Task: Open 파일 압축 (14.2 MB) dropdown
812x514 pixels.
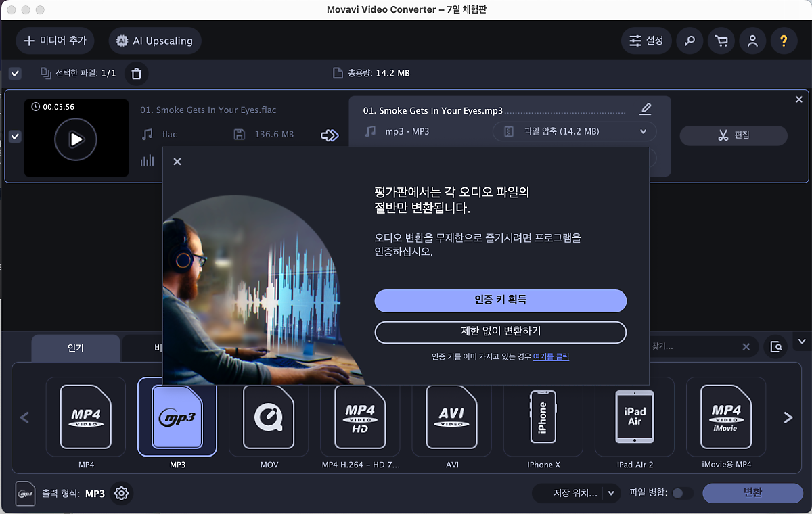Action: (x=575, y=131)
